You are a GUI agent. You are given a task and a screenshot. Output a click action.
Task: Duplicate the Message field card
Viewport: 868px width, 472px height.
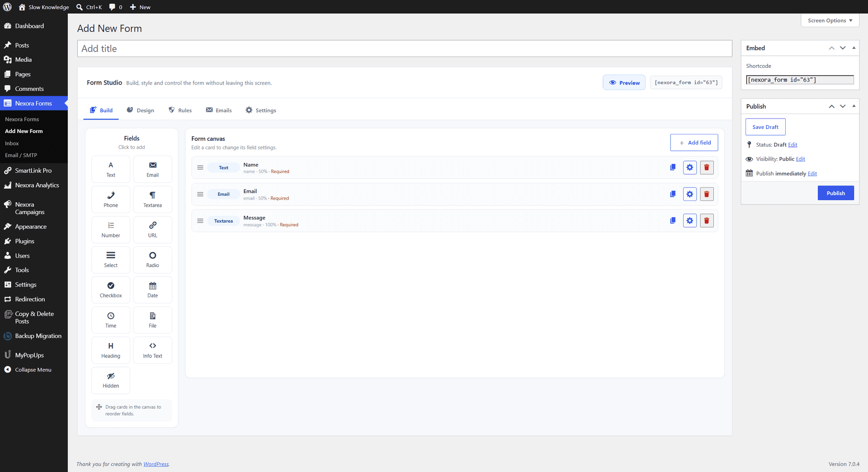(x=673, y=221)
